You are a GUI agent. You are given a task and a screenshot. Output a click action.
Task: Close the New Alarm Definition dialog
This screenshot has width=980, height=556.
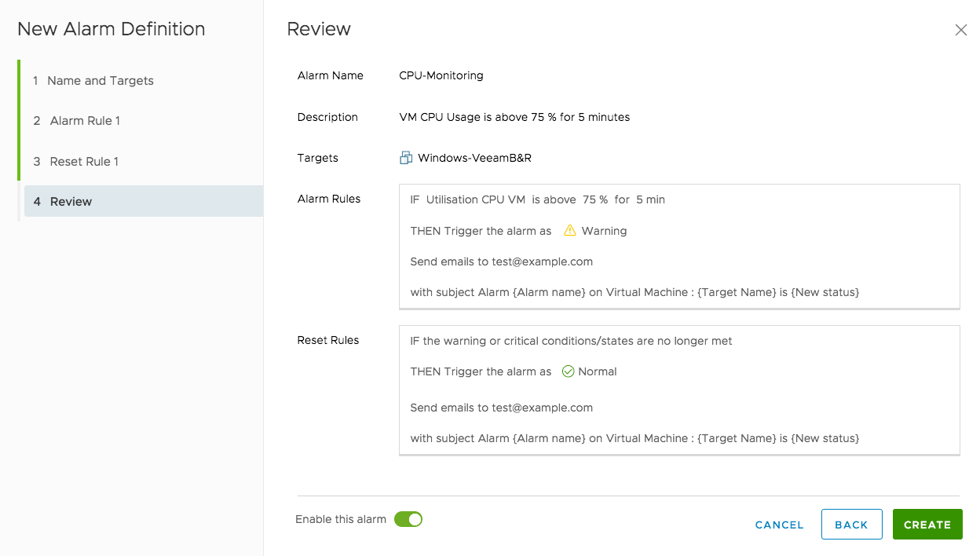(x=960, y=30)
